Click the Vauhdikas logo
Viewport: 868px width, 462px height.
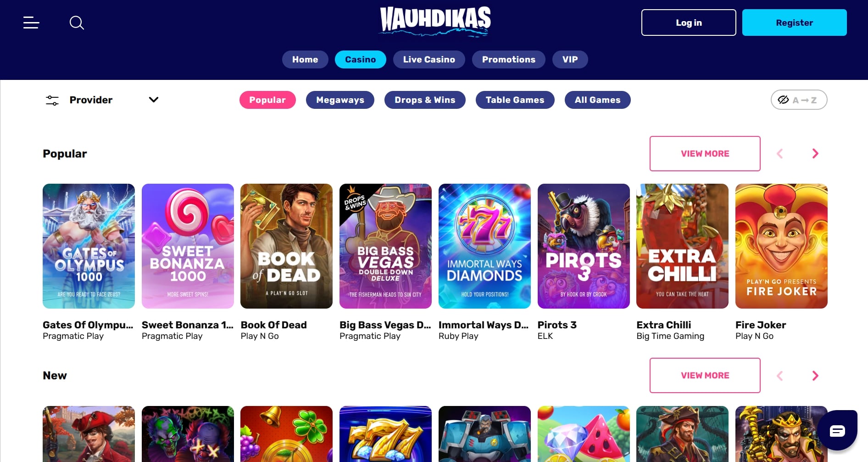click(x=435, y=21)
